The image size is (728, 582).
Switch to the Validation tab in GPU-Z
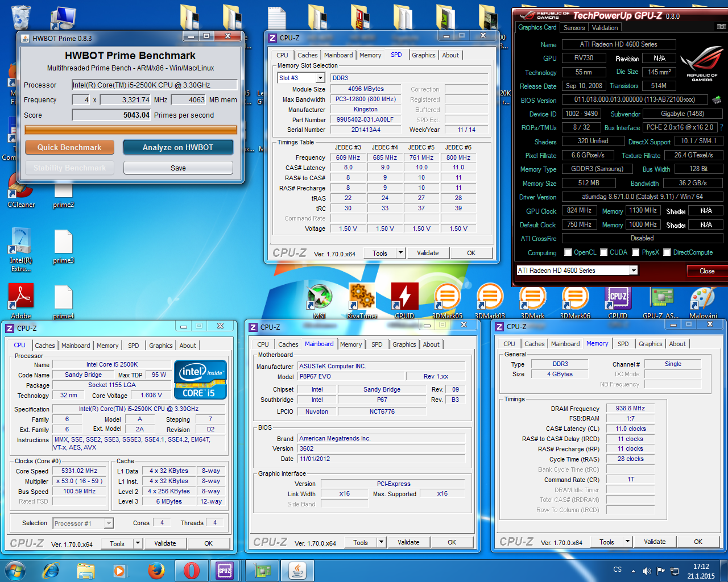[605, 27]
